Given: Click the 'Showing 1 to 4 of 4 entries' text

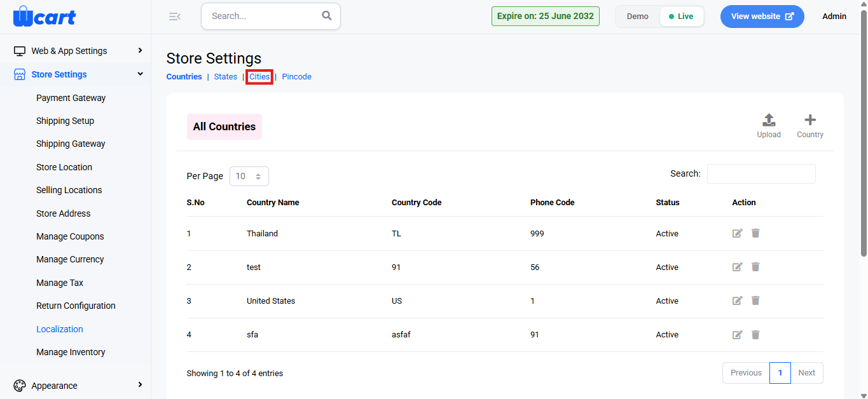Looking at the screenshot, I should (235, 374).
